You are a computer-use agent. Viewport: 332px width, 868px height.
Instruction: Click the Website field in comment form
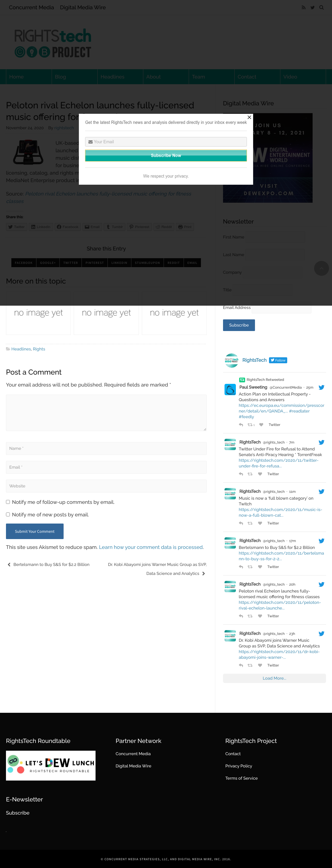pyautogui.click(x=106, y=486)
